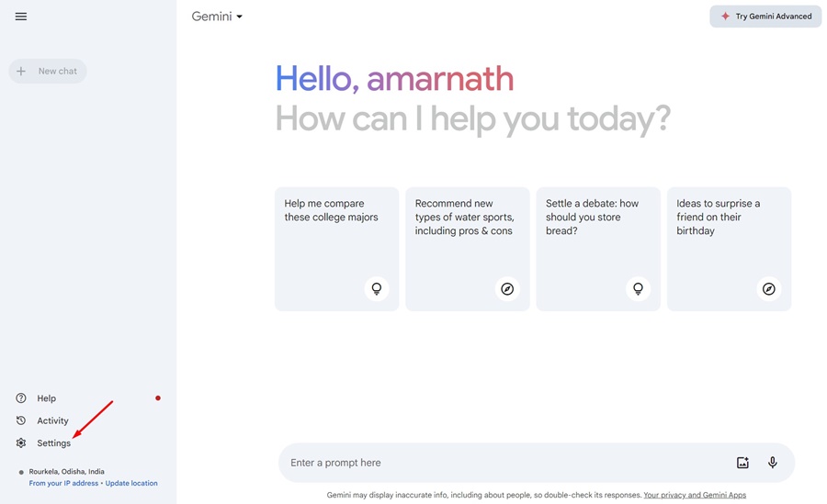Open Settings from the sidebar
This screenshot has height=504, width=827.
(x=53, y=443)
